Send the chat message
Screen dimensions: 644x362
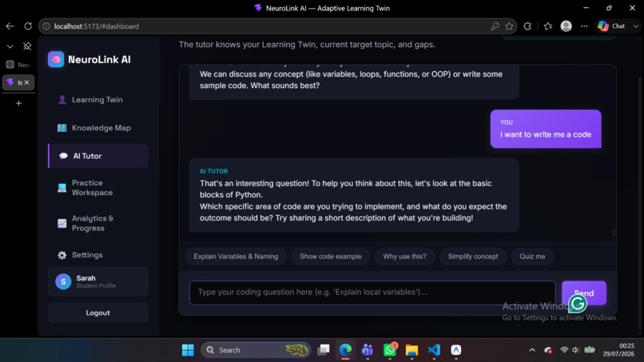583,293
